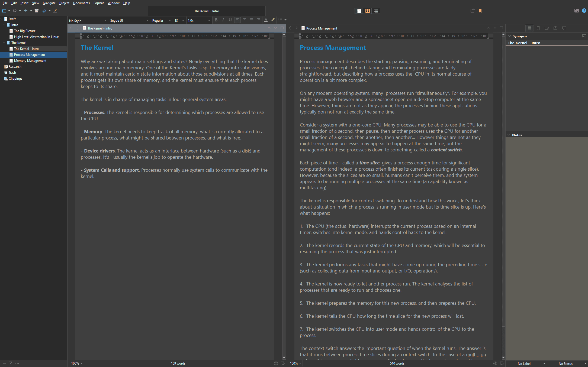Click the Trash icon in toolbar
The height and width of the screenshot is (367, 588).
(37, 11)
